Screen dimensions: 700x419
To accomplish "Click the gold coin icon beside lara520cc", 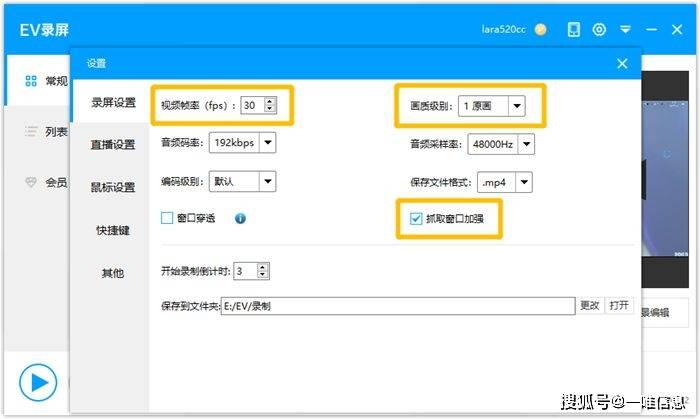I will [541, 29].
